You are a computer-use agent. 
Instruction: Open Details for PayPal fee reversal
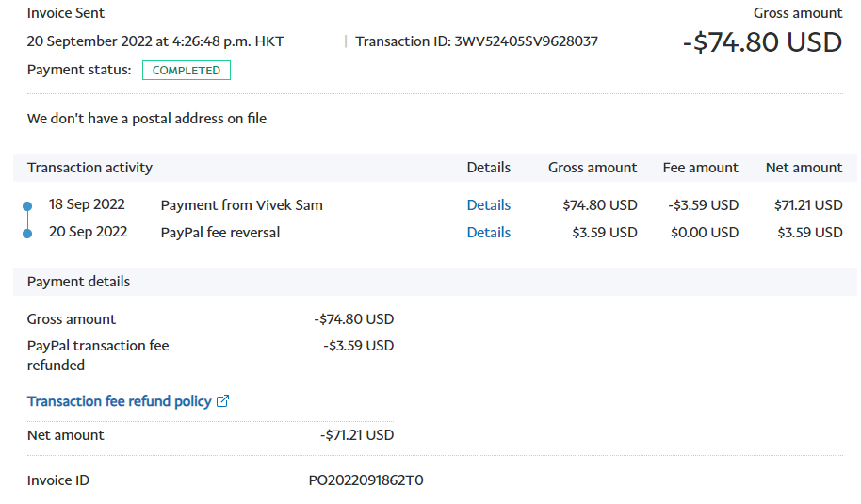[488, 233]
